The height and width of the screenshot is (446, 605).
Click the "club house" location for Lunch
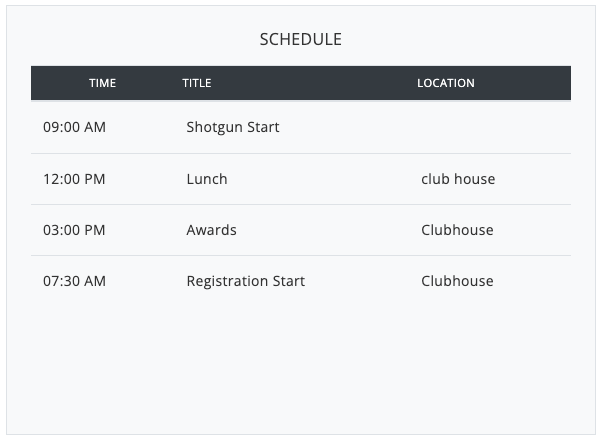(x=458, y=179)
